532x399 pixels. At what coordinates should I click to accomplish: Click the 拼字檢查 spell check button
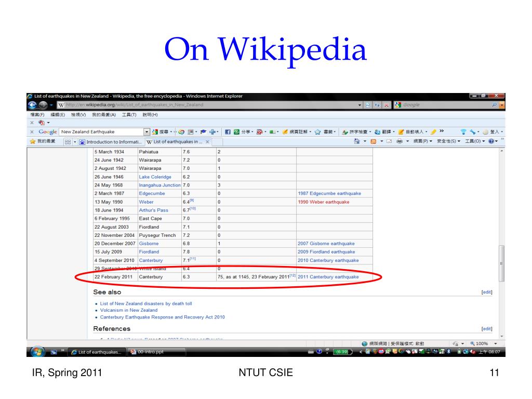(356, 131)
